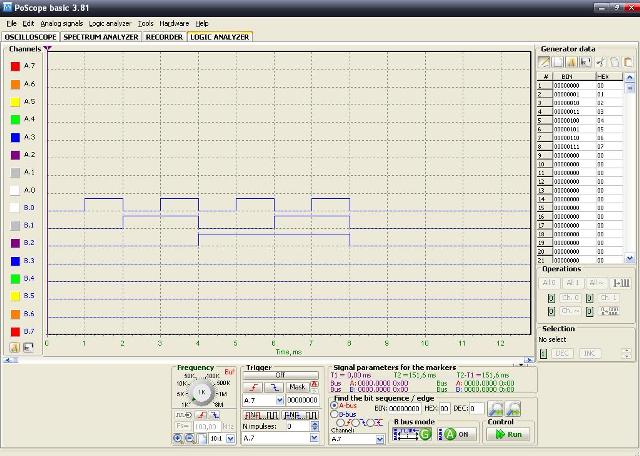This screenshot has width=640, height=456.
Task: Expand the Channel dropdown in bit sequence panel
Action: click(381, 439)
